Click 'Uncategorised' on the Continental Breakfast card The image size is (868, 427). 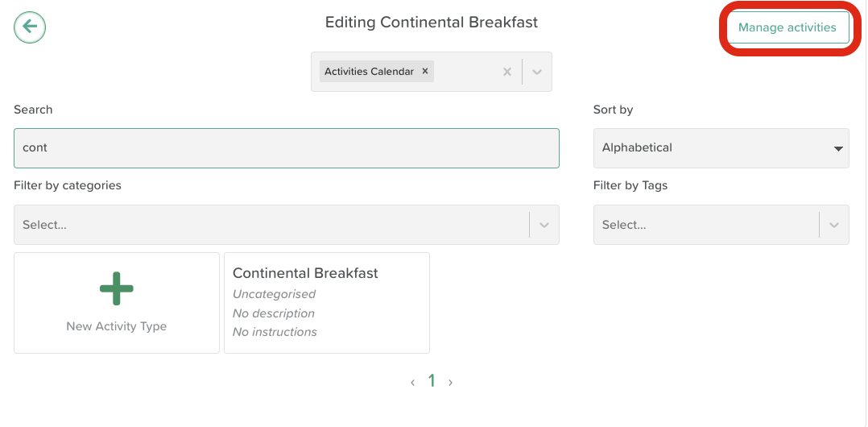click(274, 294)
